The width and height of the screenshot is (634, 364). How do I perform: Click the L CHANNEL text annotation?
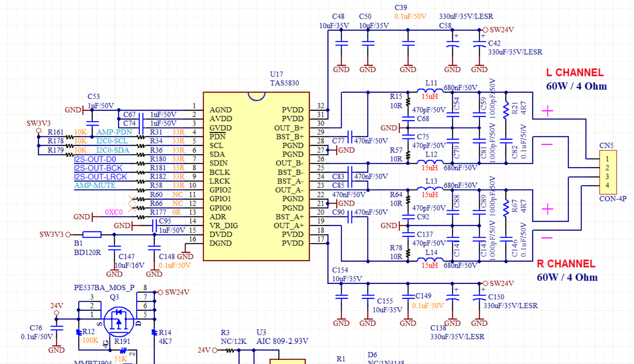pos(575,73)
